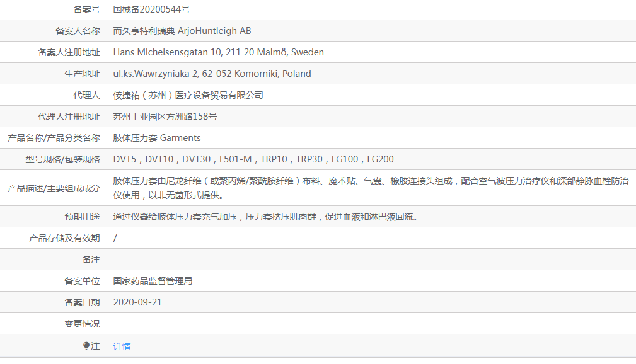Image resolution: width=636 pixels, height=364 pixels.
Task: Click the 变更情况 label
Action: (x=82, y=324)
